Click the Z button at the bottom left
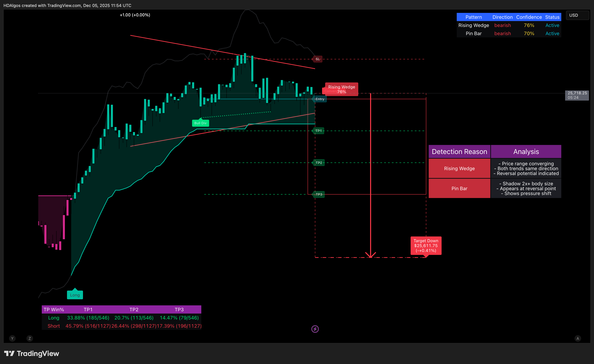 30,338
